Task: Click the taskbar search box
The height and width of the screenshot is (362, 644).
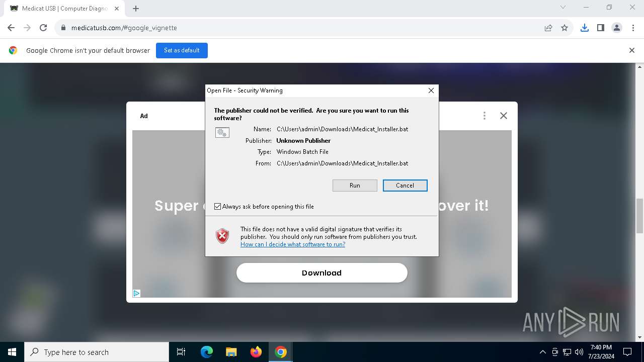Action: (x=97, y=352)
